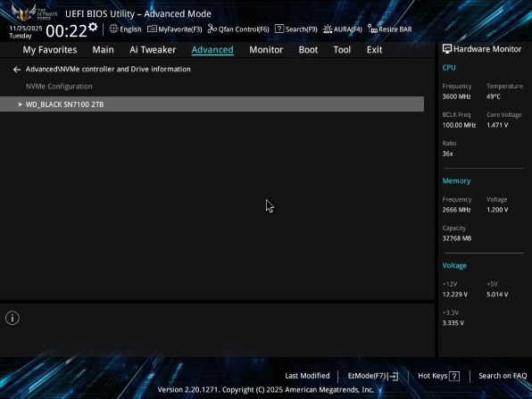Viewport: 532px width, 399px height.
Task: Click the CPU section heading
Action: click(449, 68)
